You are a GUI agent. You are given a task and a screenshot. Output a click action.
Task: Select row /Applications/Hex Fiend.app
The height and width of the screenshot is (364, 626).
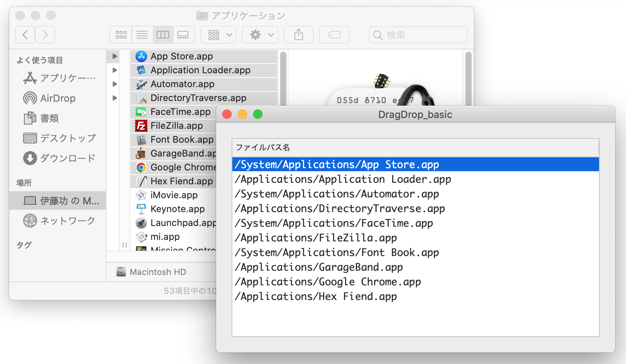pos(416,296)
